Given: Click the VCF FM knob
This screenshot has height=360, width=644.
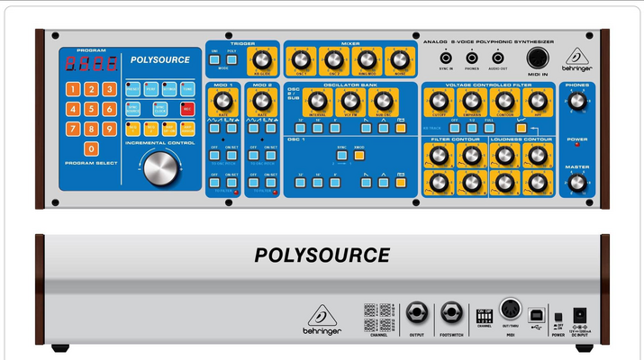Looking at the screenshot, I should point(350,101).
